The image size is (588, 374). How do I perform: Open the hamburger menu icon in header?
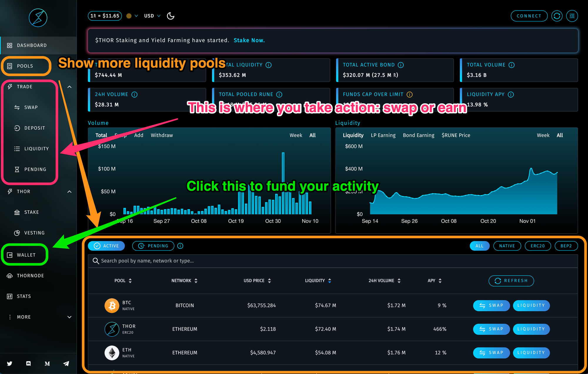click(572, 16)
